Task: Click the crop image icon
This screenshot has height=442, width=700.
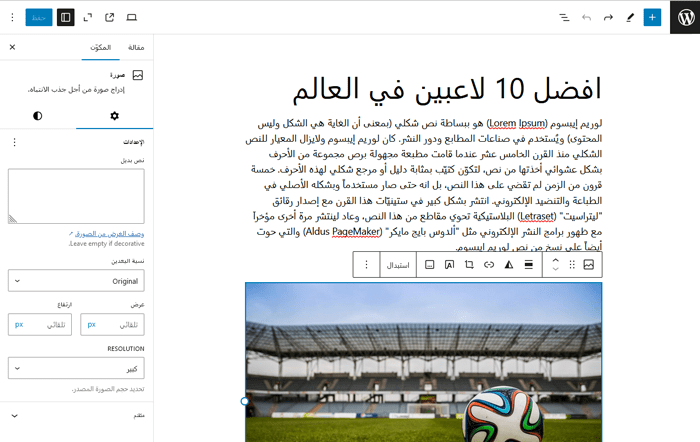Action: 469,265
